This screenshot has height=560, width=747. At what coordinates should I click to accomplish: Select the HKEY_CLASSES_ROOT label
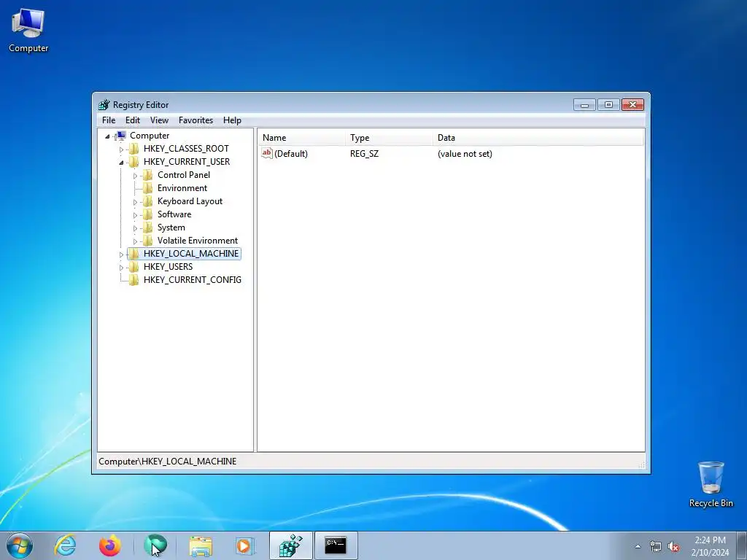pyautogui.click(x=186, y=149)
